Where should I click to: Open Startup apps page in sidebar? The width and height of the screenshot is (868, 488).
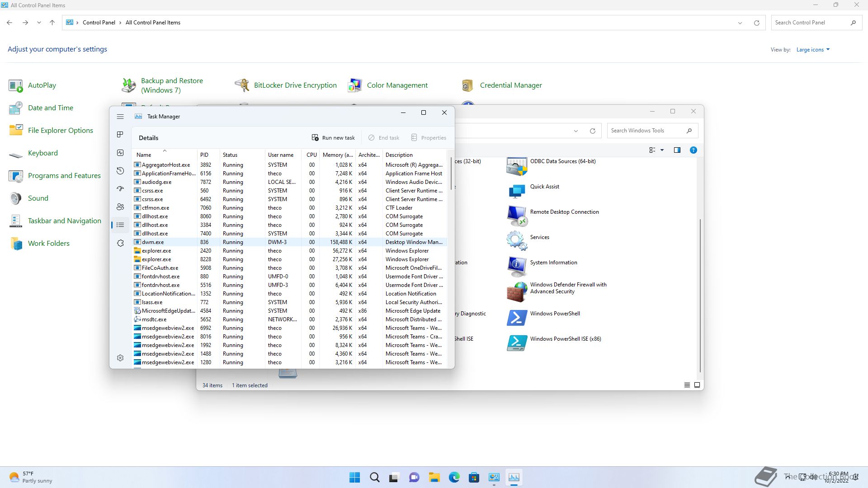tap(120, 189)
